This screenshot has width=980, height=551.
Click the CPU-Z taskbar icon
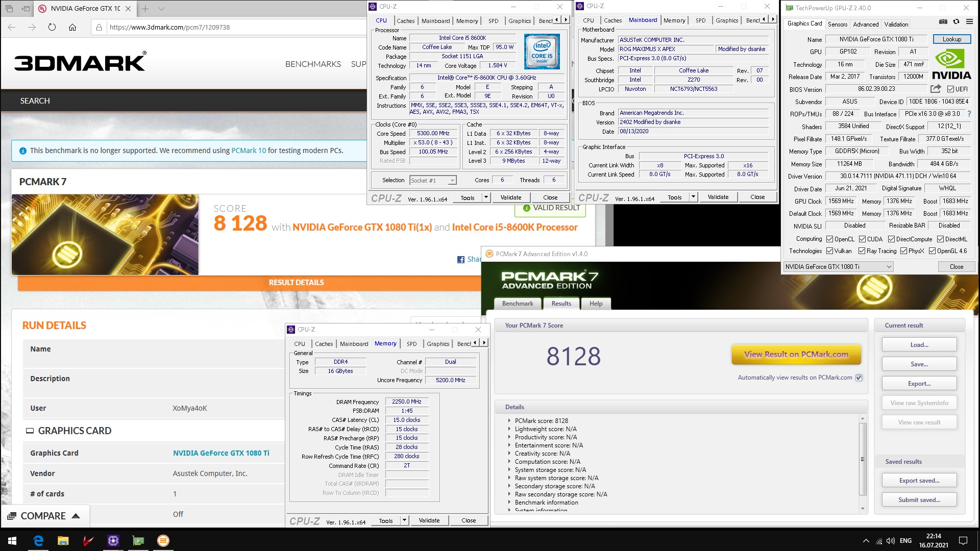[113, 541]
